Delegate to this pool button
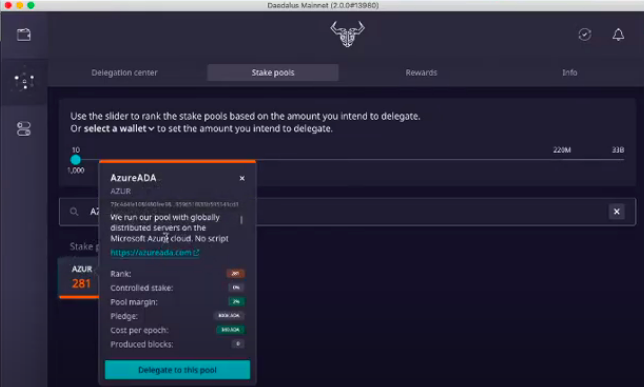 tap(177, 370)
